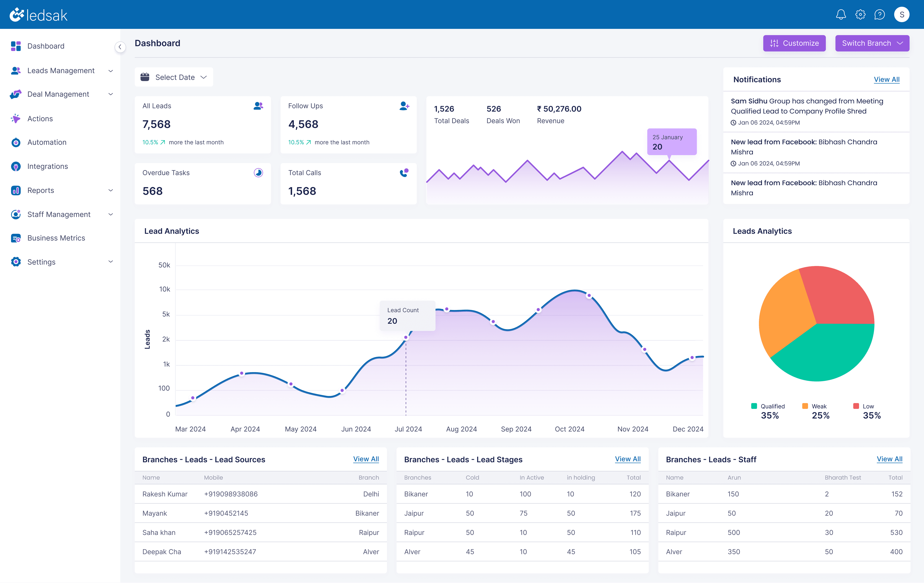Collapse the sidebar with arrow button
The width and height of the screenshot is (924, 583).
120,47
